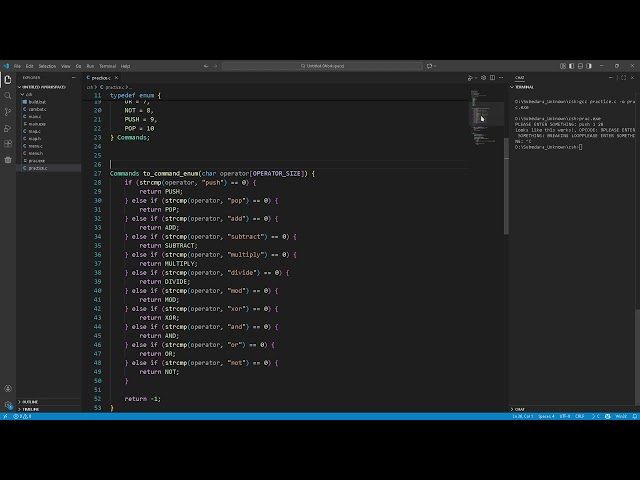The width and height of the screenshot is (640, 480).
Task: Open the Explorer view in the activity bar
Action: pyautogui.click(x=8, y=80)
